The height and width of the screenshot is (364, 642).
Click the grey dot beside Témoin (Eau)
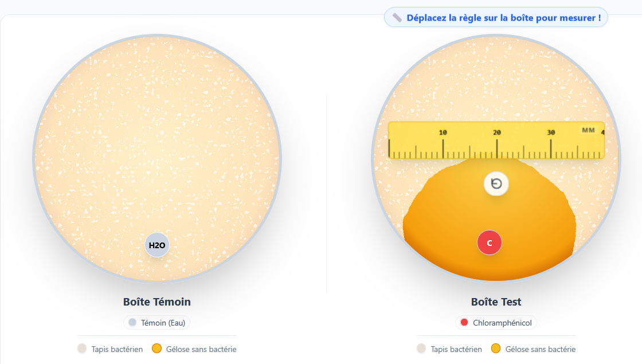coord(132,323)
